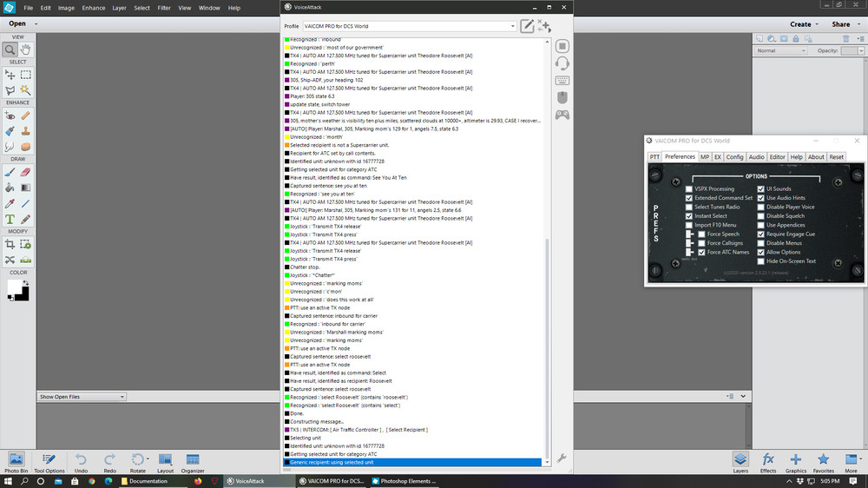
Task: Open the Share dropdown menu
Action: coord(845,24)
